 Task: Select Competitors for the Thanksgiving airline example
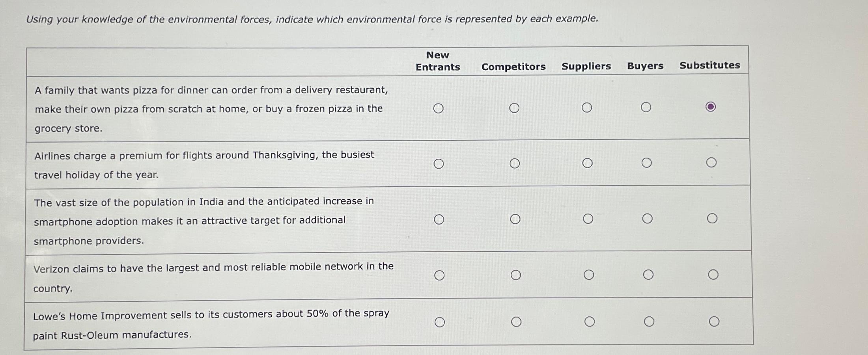pyautogui.click(x=515, y=163)
